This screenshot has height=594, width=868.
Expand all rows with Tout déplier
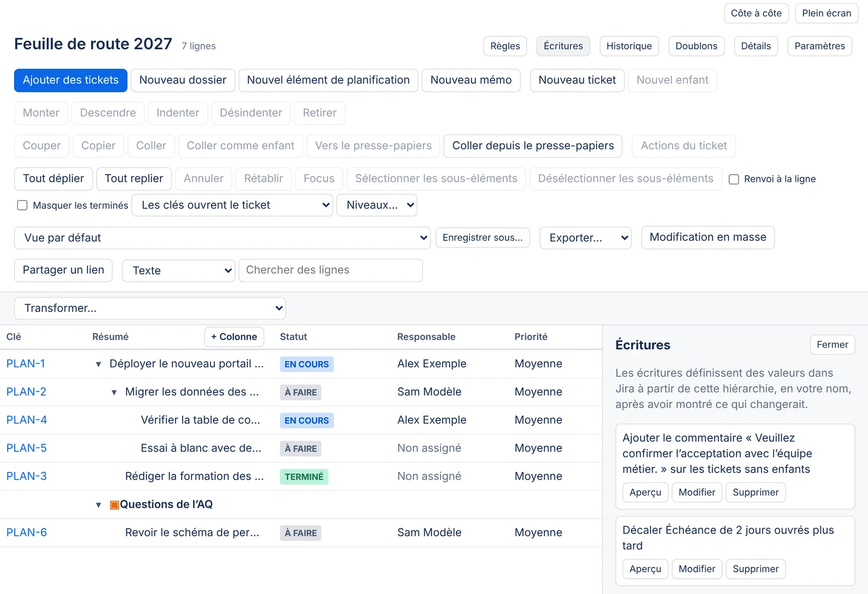point(53,178)
